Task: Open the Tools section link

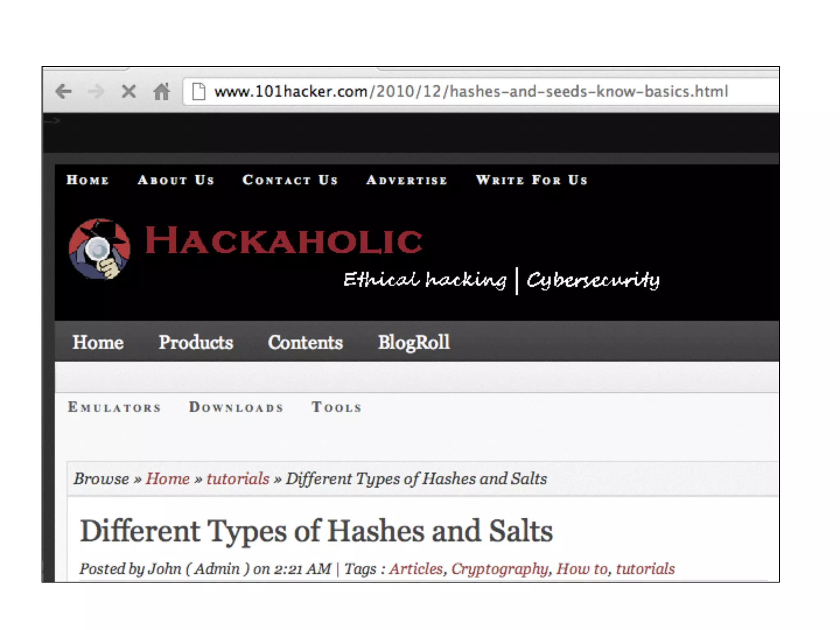Action: 336,407
